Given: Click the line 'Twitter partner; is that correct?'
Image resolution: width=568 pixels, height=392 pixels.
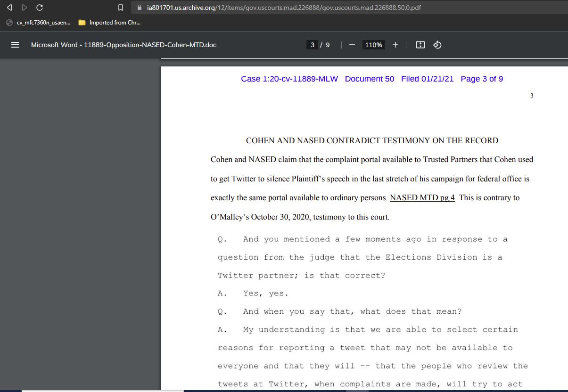Looking at the screenshot, I should point(301,276).
